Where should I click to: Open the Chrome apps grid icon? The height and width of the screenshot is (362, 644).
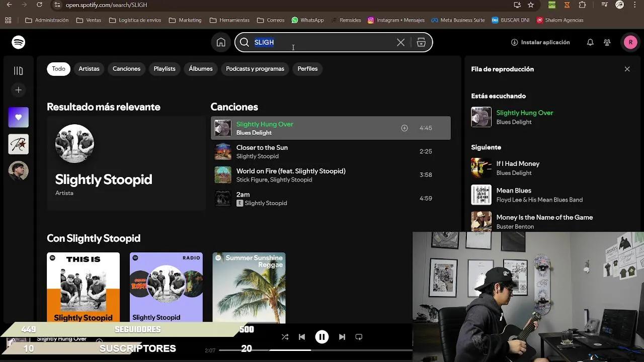click(x=8, y=20)
